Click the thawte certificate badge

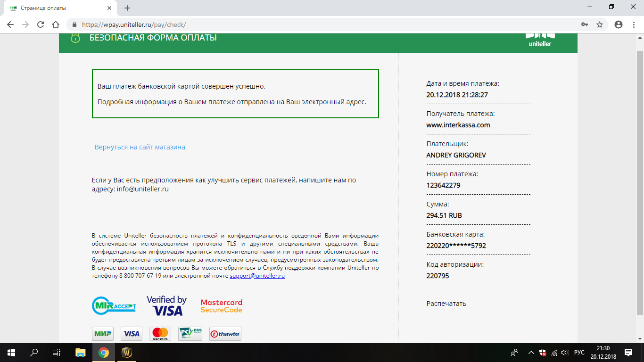click(x=225, y=334)
